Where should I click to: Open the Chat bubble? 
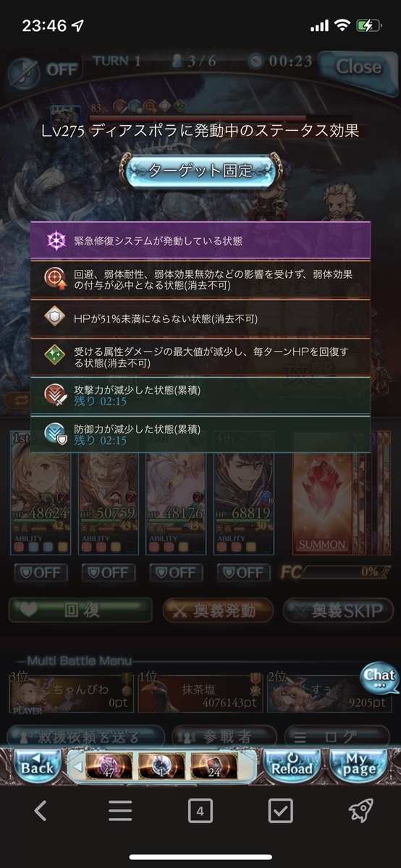pyautogui.click(x=380, y=678)
